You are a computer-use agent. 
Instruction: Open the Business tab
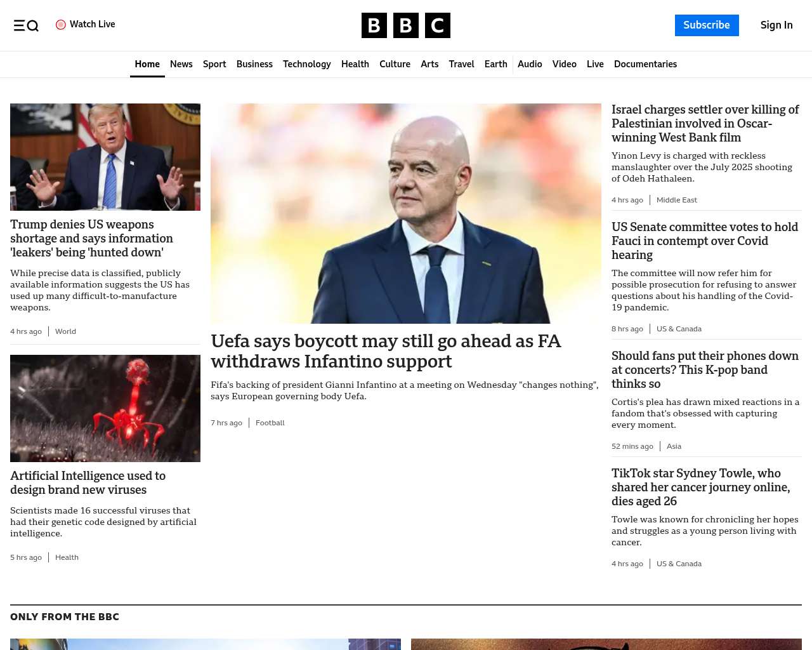254,64
